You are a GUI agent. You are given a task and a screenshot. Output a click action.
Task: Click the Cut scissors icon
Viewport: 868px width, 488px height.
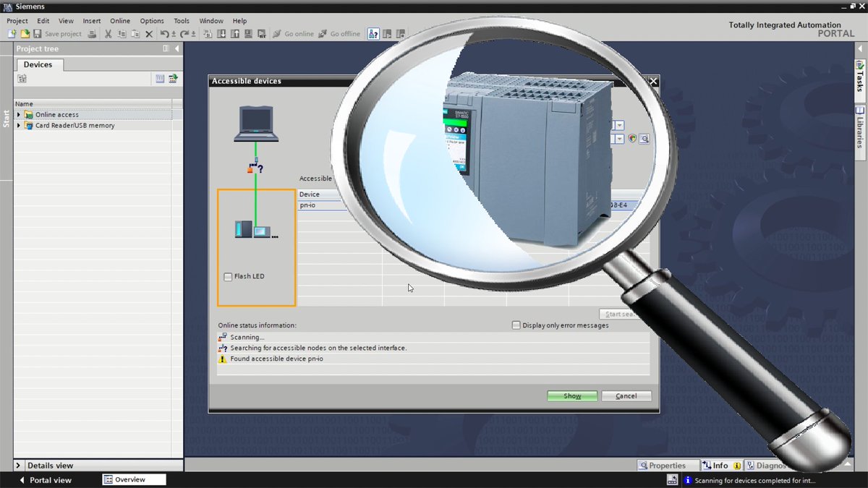109,34
